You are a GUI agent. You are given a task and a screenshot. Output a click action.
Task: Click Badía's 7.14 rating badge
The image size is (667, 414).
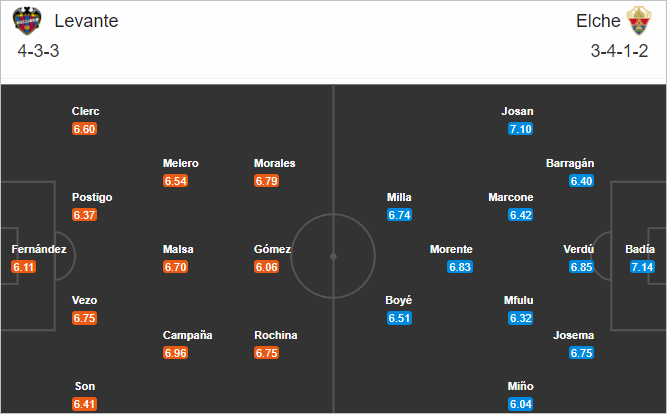[x=642, y=267]
